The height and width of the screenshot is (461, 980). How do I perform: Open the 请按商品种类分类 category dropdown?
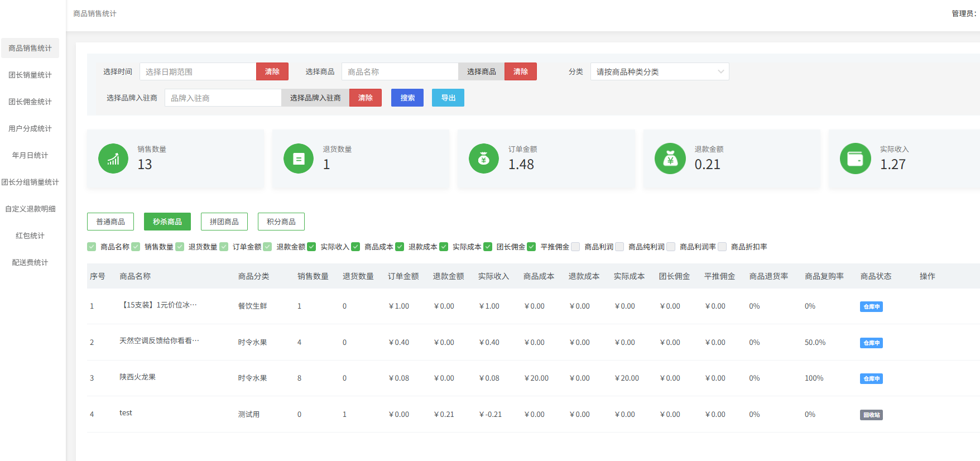tap(659, 71)
